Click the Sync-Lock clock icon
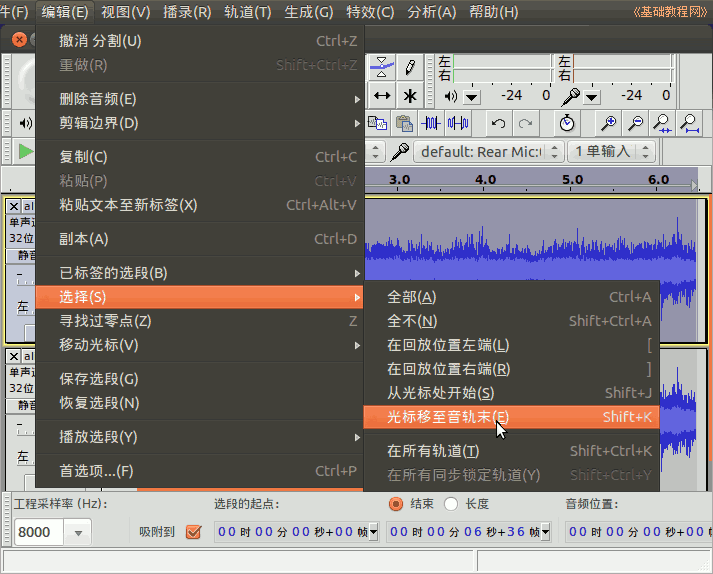The width and height of the screenshot is (713, 574). tap(567, 123)
